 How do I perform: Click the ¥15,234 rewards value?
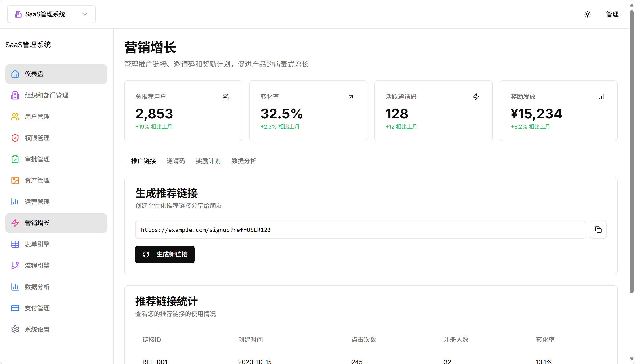(536, 114)
